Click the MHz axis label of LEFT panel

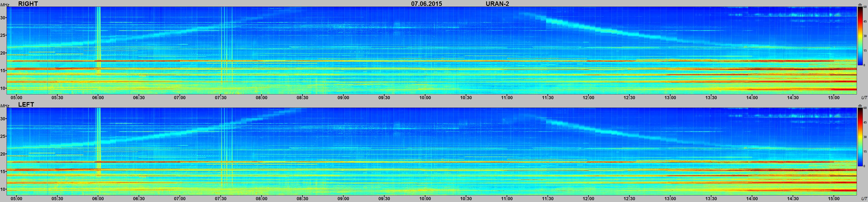[x=4, y=106]
